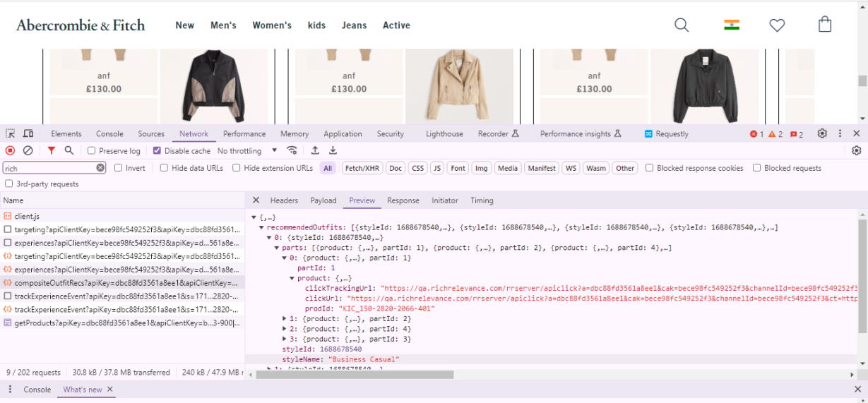The width and height of the screenshot is (868, 403).
Task: Toggle the device toolbar icon
Action: click(28, 133)
